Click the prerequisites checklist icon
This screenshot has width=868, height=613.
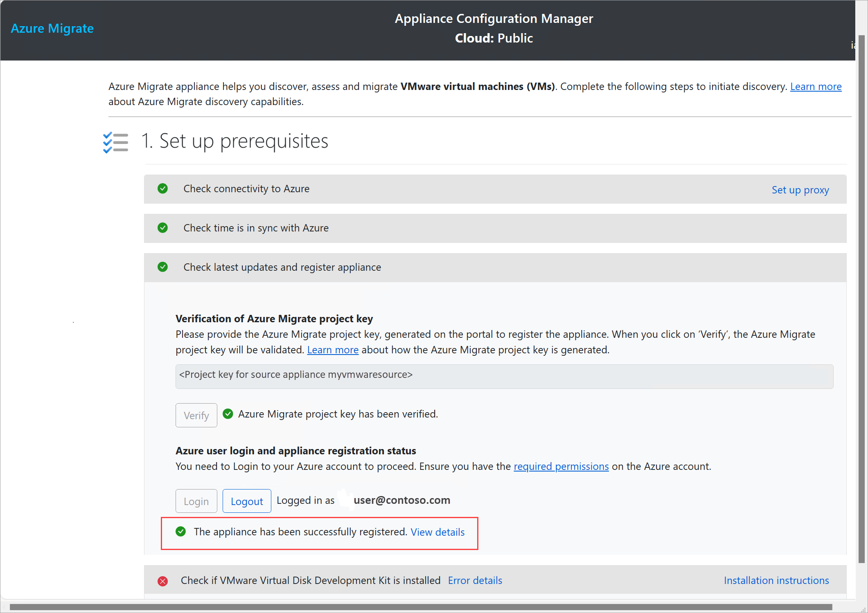(115, 142)
